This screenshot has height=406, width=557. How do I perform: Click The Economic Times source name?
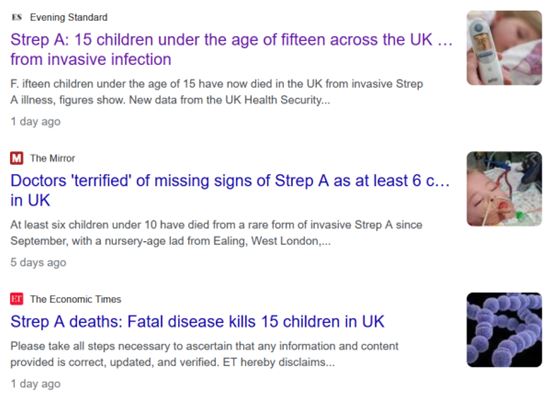point(76,299)
